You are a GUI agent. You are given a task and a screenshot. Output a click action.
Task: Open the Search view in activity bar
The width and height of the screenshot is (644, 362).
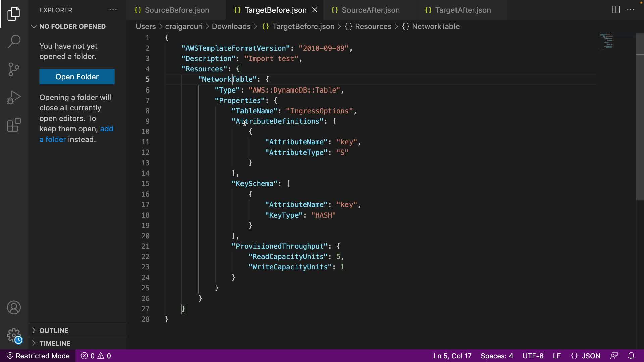14,42
